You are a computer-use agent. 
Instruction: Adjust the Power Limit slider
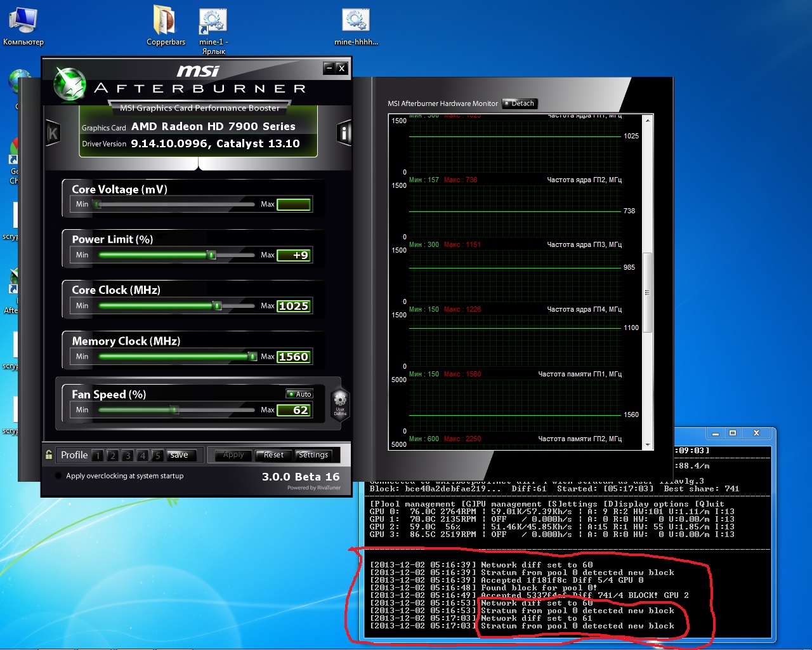pos(212,255)
